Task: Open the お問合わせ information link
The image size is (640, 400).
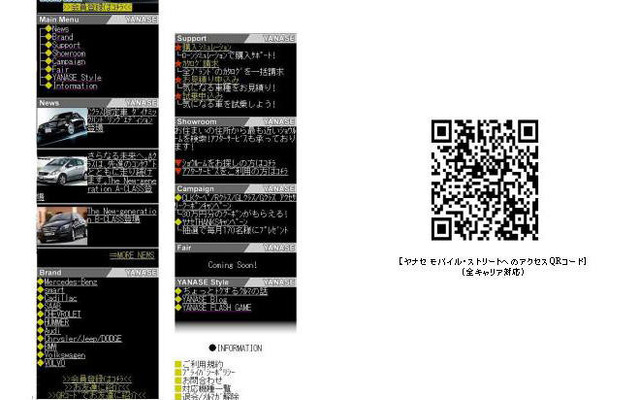Action: [x=202, y=380]
